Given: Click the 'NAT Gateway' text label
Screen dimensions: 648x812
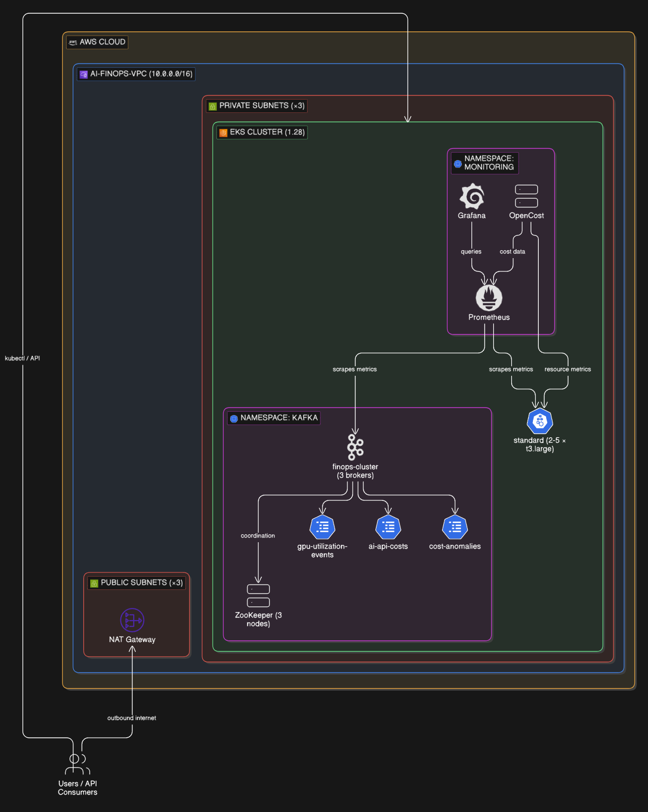Looking at the screenshot, I should [132, 640].
